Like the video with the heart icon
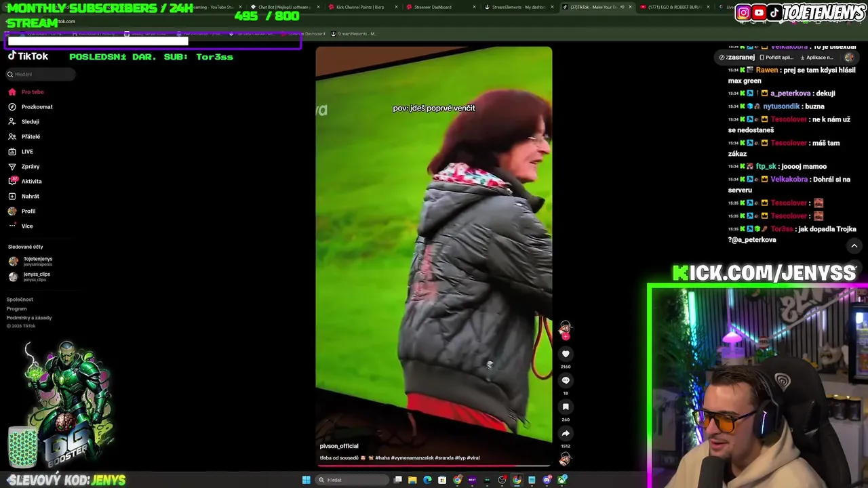 [566, 354]
